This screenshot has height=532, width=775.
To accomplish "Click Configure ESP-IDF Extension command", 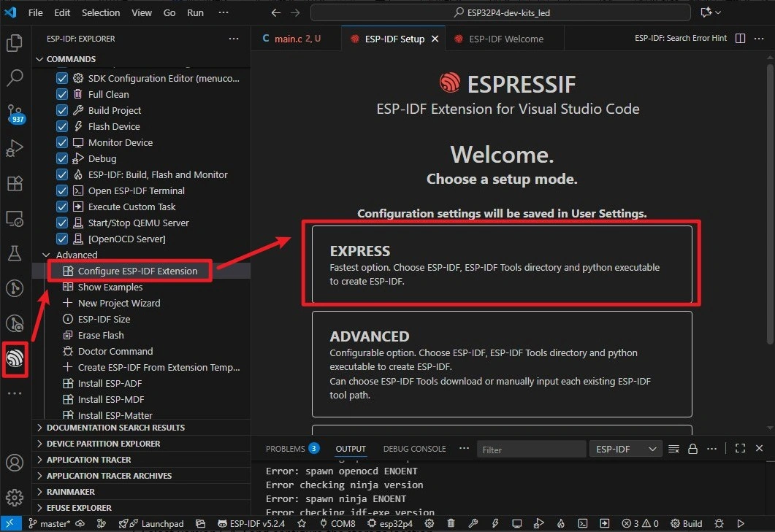I will click(x=137, y=271).
